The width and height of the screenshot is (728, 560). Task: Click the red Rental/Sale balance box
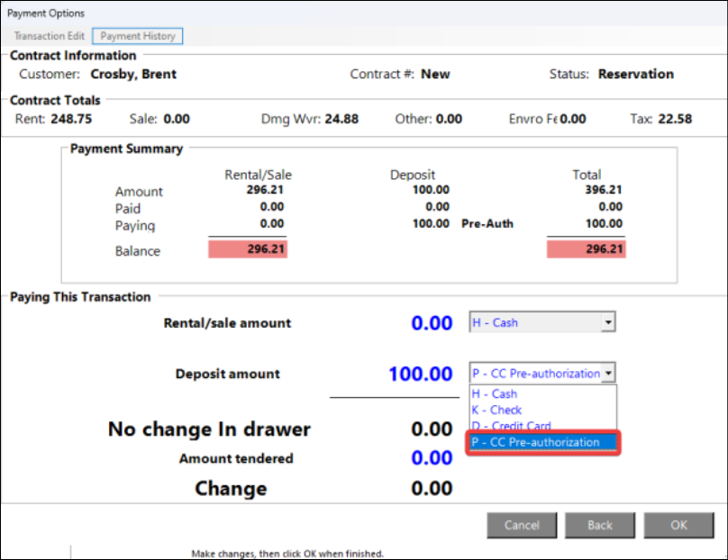[x=248, y=250]
